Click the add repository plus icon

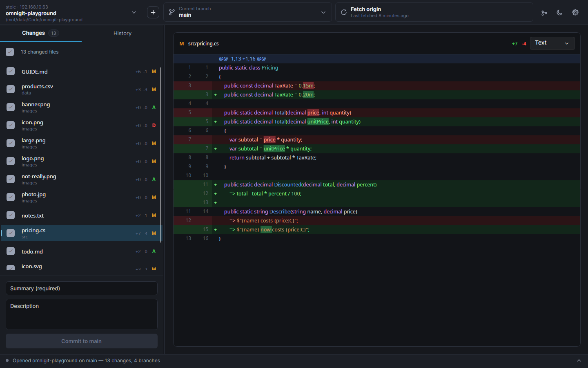(153, 12)
